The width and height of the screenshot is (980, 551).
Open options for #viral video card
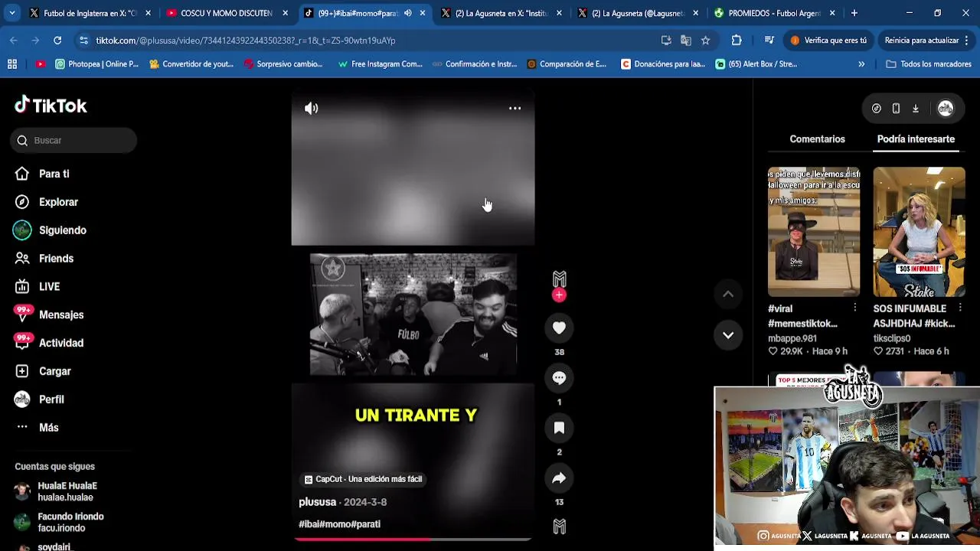pyautogui.click(x=854, y=308)
